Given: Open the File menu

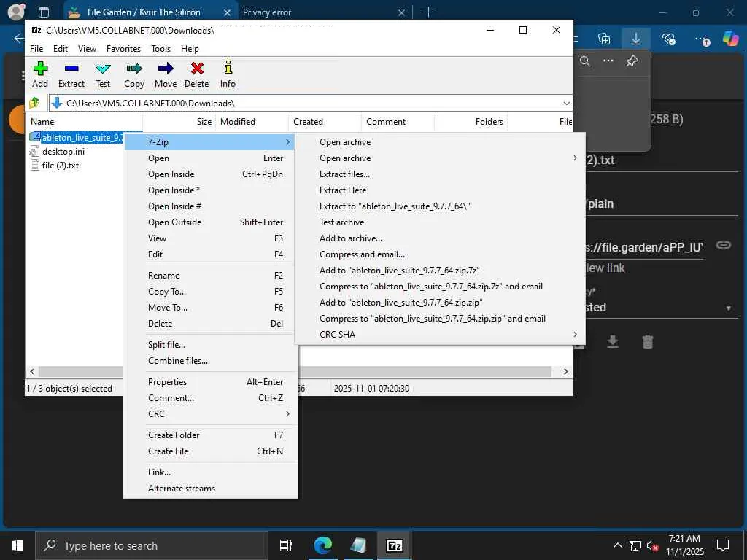Looking at the screenshot, I should [36, 49].
